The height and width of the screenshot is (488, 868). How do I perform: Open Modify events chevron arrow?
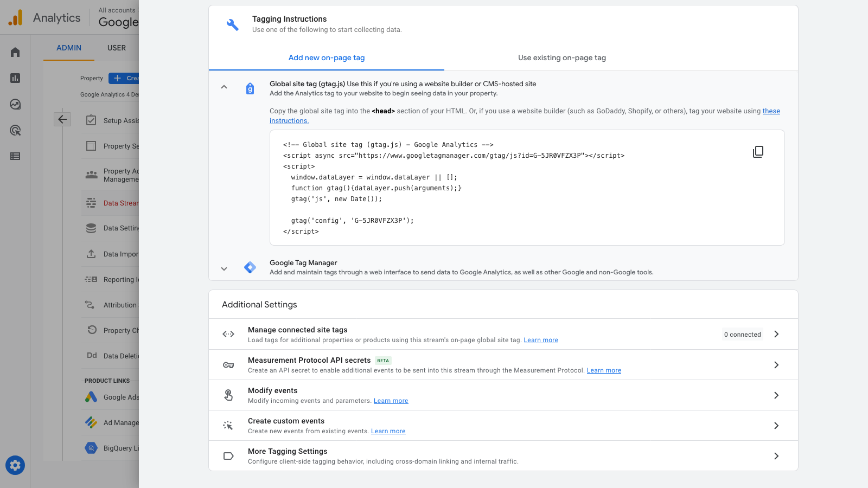click(776, 395)
